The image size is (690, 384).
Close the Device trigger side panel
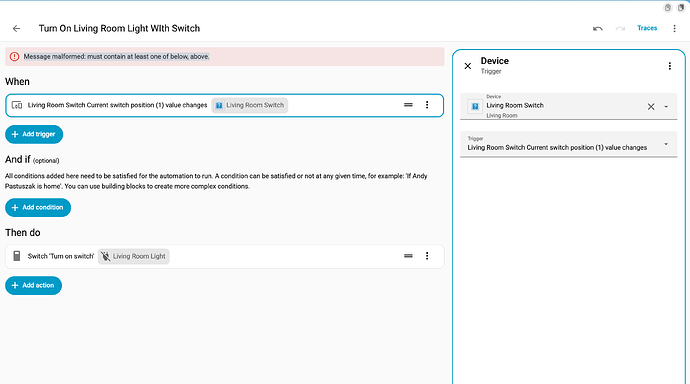coord(468,66)
